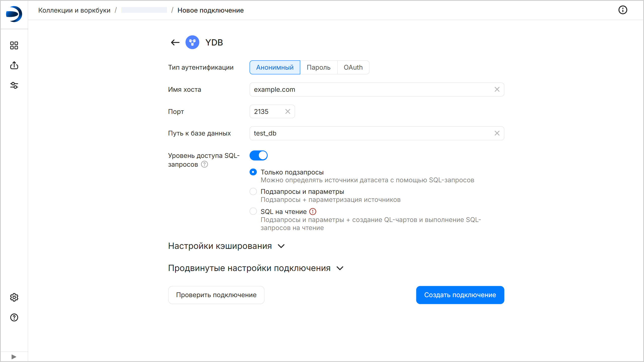The image size is (644, 362).
Task: Choose Анонимный authentication type
Action: click(275, 67)
